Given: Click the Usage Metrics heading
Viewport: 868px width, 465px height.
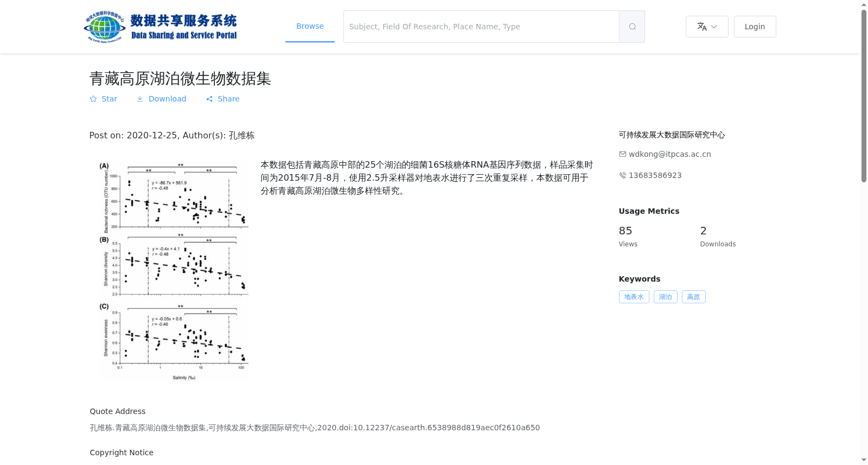Looking at the screenshot, I should [x=649, y=211].
